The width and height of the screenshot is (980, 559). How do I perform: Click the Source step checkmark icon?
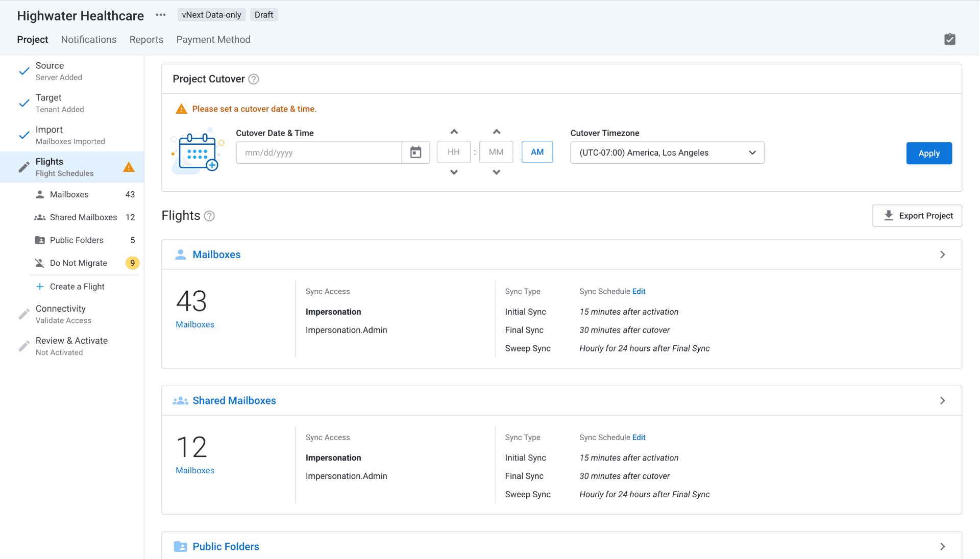point(24,71)
